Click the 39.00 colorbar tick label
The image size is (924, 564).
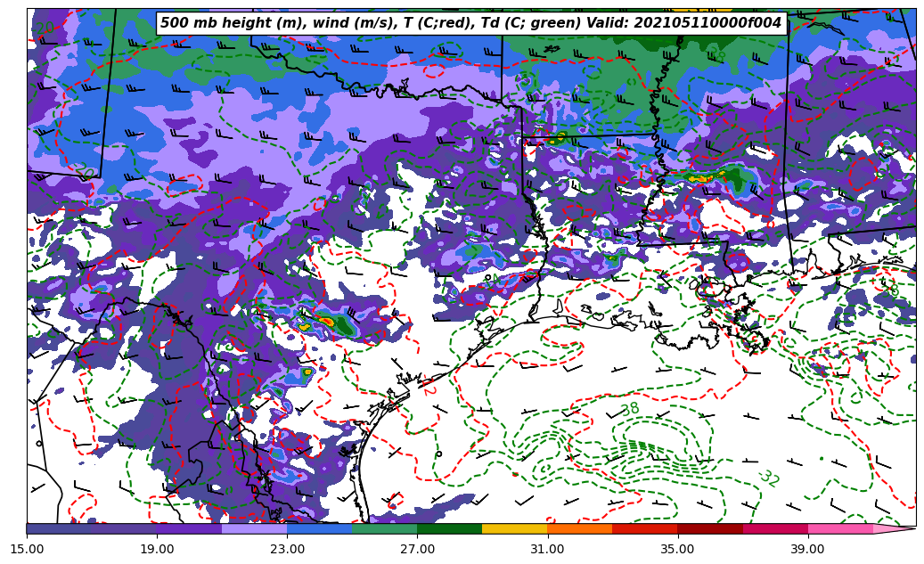(808, 549)
